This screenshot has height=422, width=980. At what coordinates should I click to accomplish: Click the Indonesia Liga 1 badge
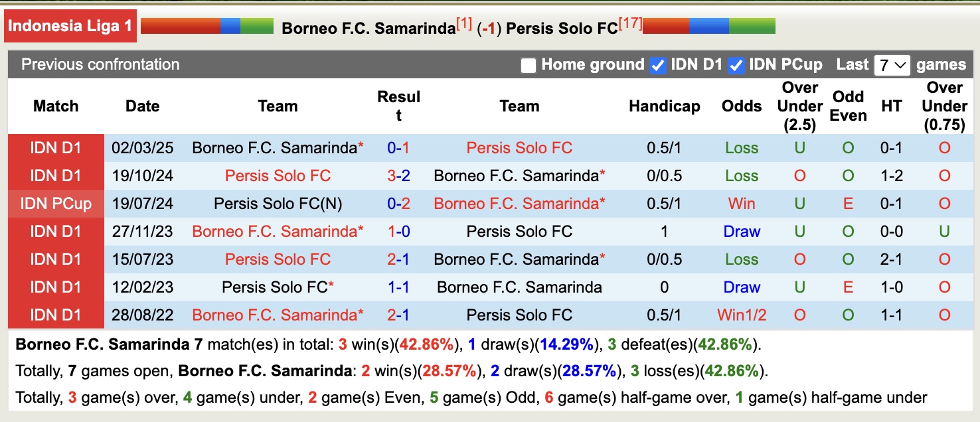point(70,25)
